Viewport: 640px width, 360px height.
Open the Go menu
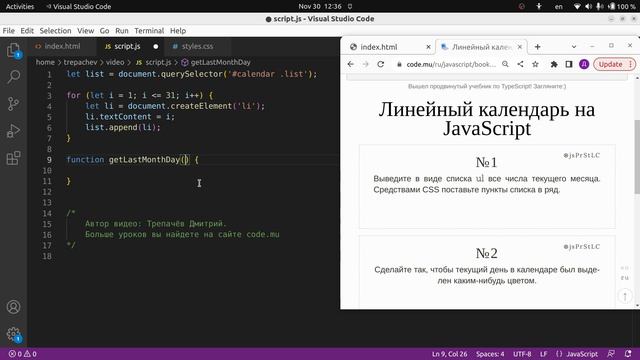click(104, 31)
